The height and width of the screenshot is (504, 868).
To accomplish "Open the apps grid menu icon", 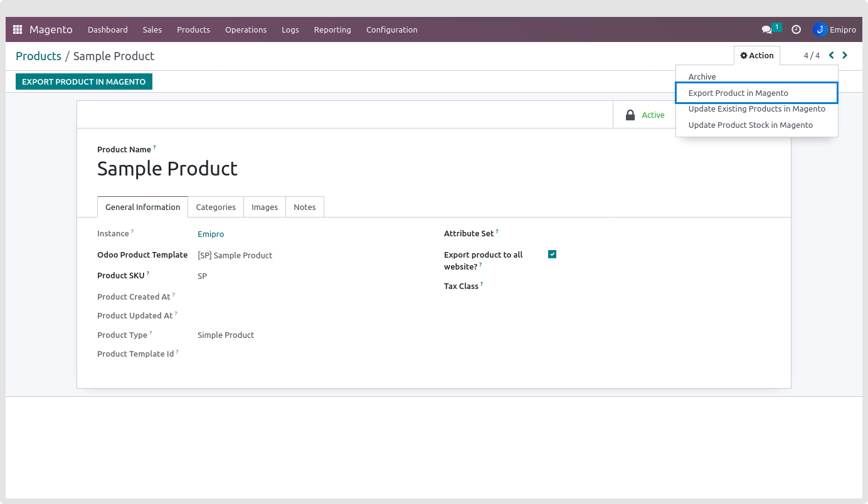I will [18, 29].
